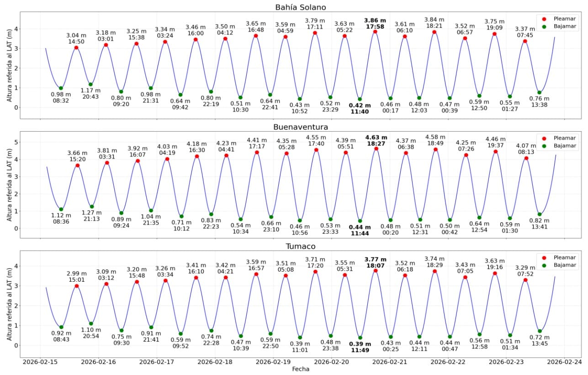Click the 3.29 m Tumaco point at 07:52
The width and height of the screenshot is (588, 375).
(525, 280)
